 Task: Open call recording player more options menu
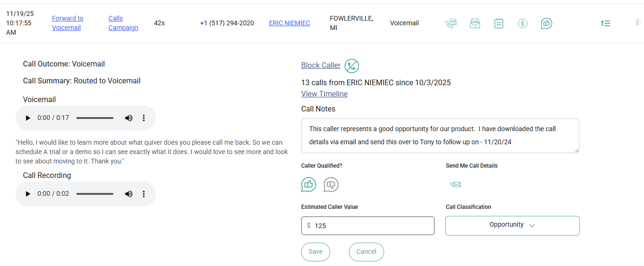pyautogui.click(x=144, y=194)
